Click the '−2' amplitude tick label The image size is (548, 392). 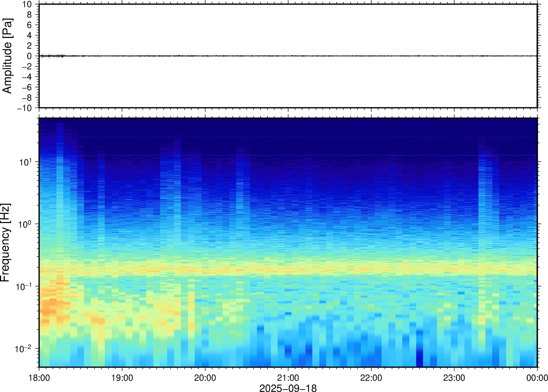pyautogui.click(x=27, y=66)
